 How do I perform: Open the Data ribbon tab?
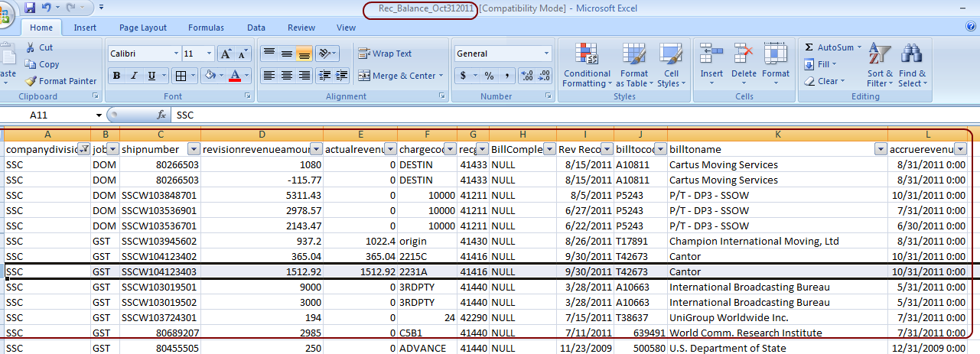256,28
